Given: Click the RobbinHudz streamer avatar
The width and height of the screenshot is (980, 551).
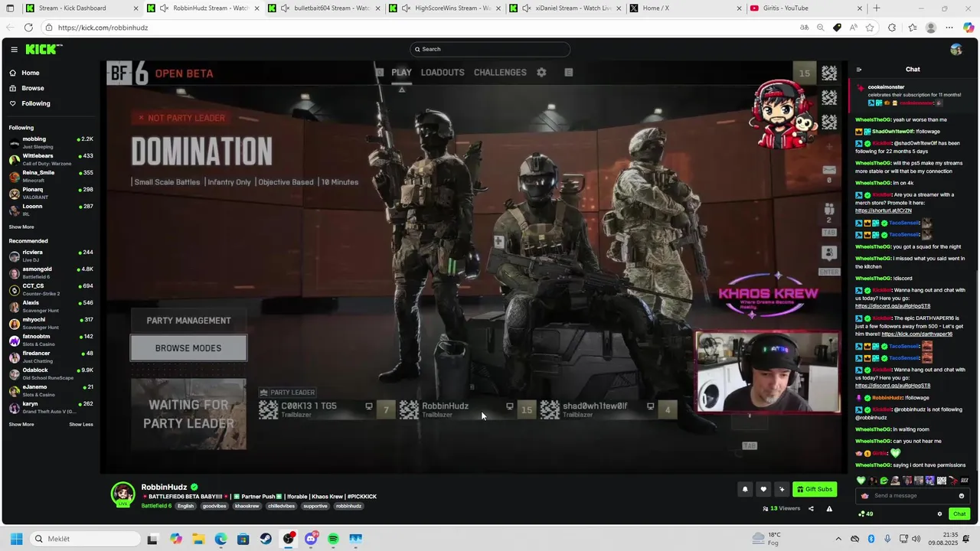Looking at the screenshot, I should pyautogui.click(x=122, y=494).
